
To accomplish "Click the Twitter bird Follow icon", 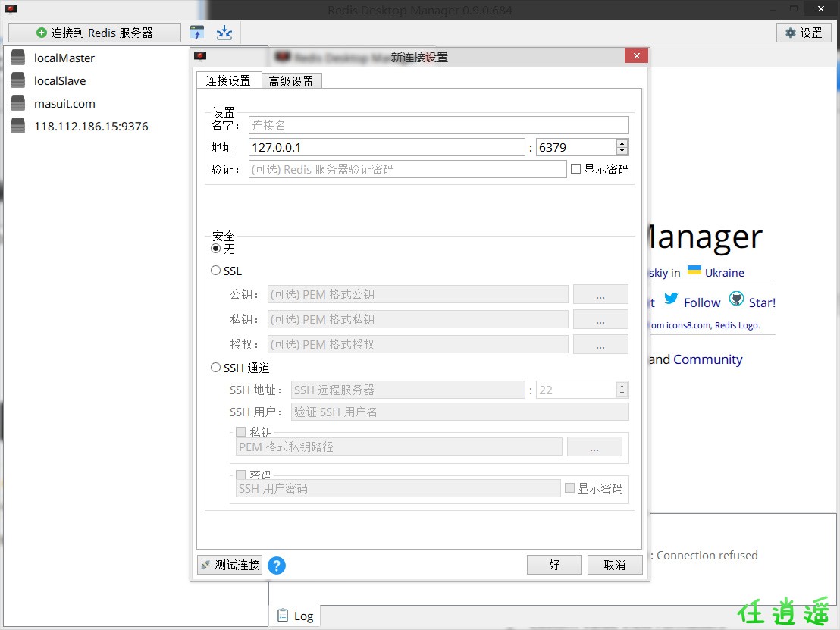I will point(671,299).
